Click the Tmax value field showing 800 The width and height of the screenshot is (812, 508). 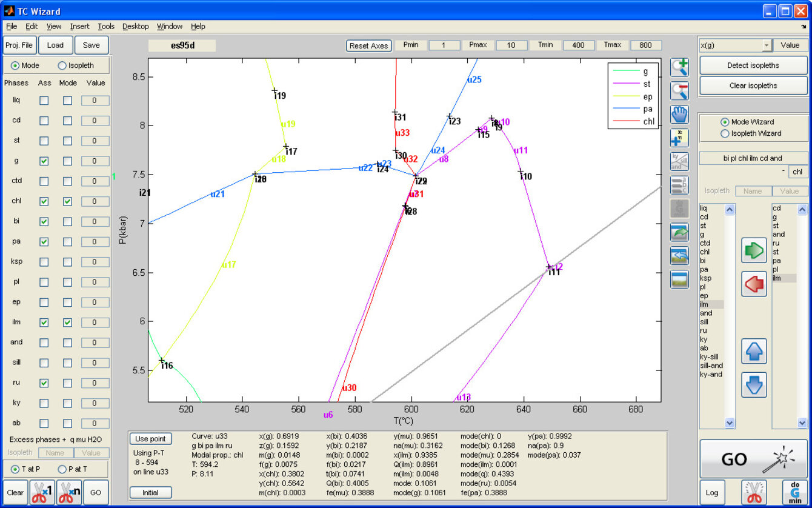[x=645, y=45]
